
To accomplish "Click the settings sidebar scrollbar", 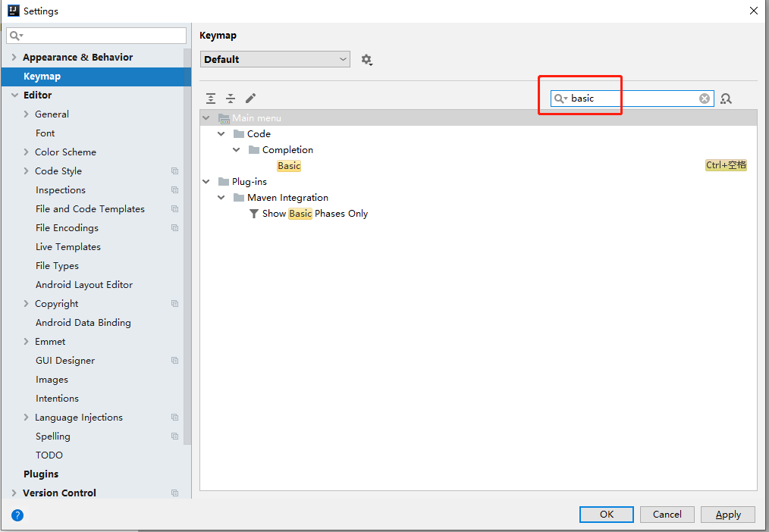I will [x=187, y=246].
